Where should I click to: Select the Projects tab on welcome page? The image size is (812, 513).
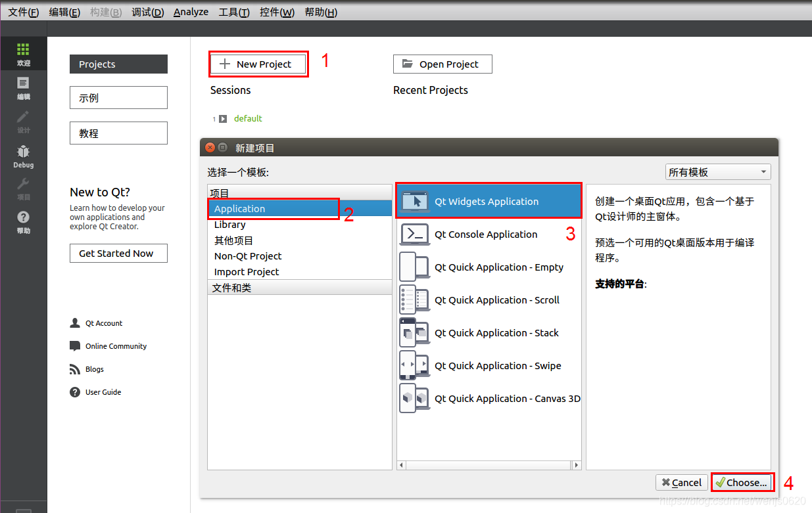pos(118,64)
